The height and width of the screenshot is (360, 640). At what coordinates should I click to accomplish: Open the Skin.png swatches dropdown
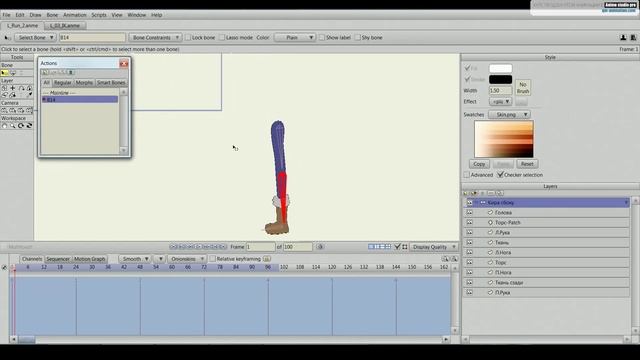[509, 115]
